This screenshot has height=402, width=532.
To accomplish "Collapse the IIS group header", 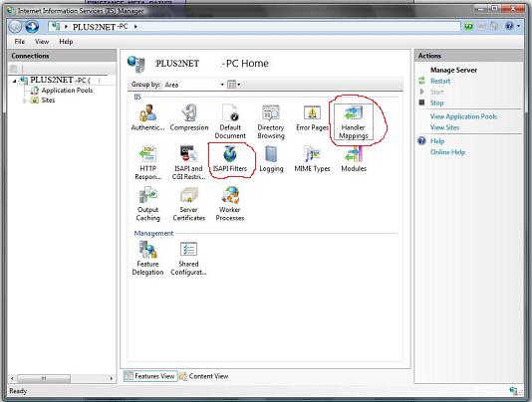I will [137, 97].
